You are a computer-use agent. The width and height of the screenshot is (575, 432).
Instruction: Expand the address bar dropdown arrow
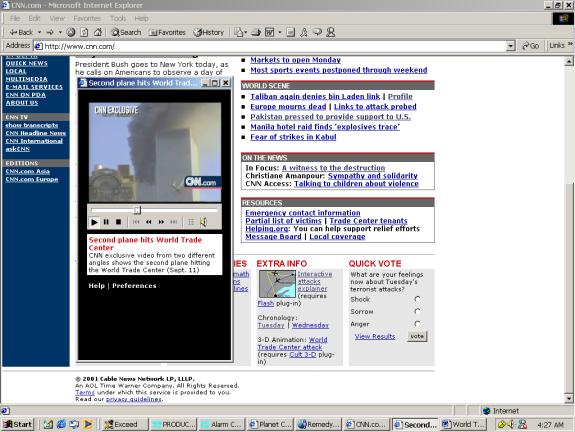click(x=510, y=46)
